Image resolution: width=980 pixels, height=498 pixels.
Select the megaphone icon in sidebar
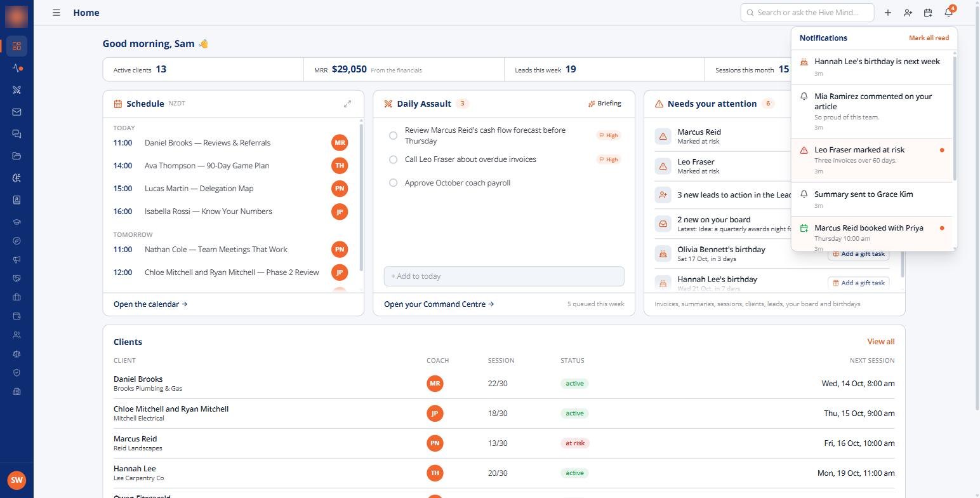[x=17, y=259]
